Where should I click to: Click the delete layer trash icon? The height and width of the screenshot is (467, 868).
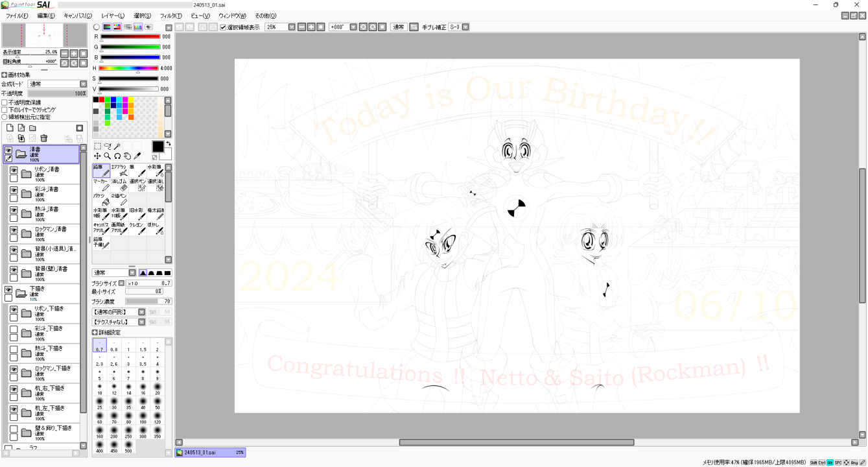(44, 138)
